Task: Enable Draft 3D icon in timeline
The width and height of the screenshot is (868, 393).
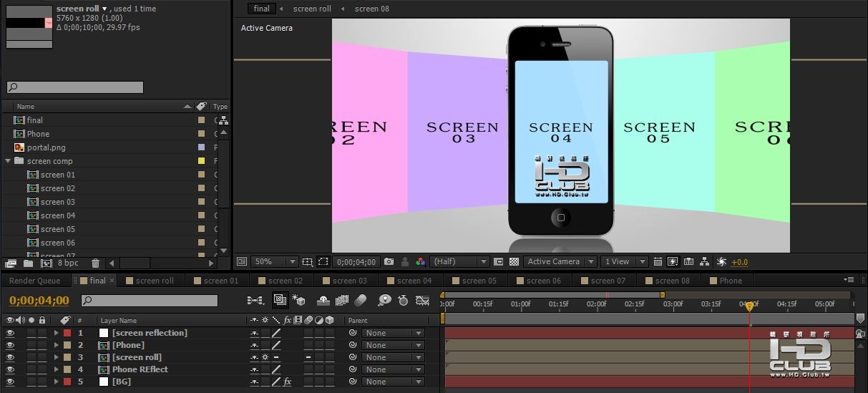Action: click(x=298, y=301)
